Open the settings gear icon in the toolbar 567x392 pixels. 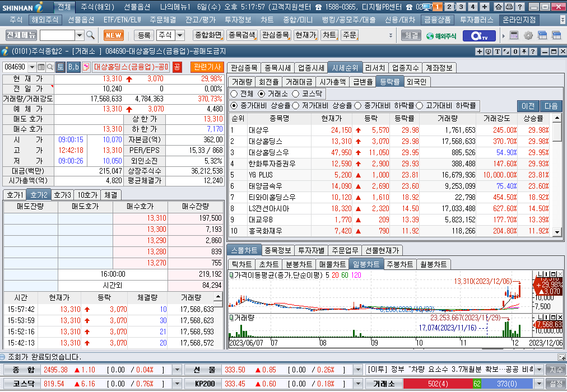[x=528, y=35]
